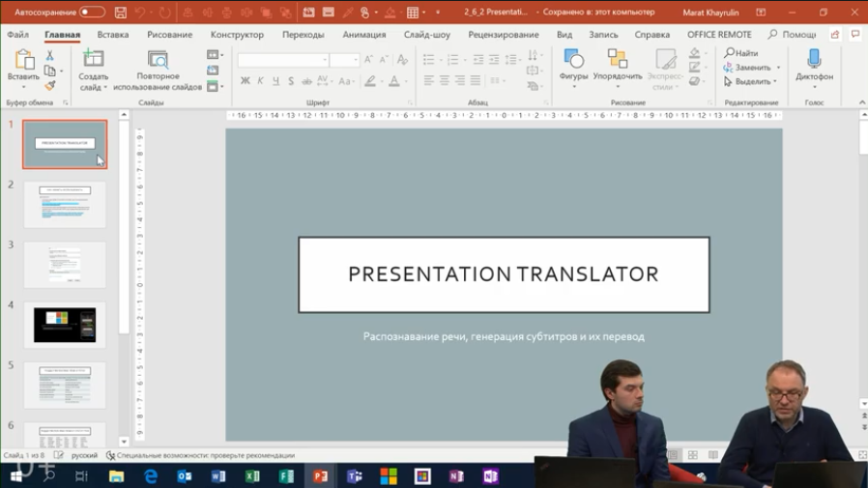Screen dimensions: 868x488
Task: Click the text highlight color pen
Action: pos(370,81)
